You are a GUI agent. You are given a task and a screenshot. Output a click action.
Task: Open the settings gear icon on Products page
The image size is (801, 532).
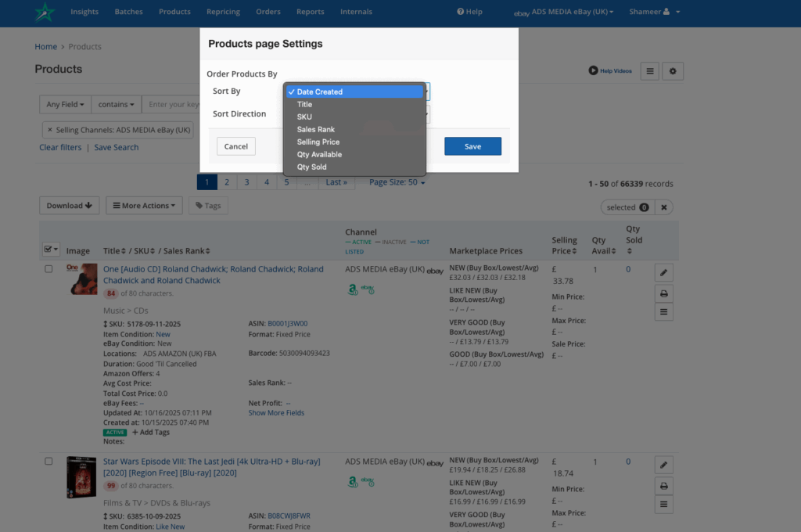[673, 71]
